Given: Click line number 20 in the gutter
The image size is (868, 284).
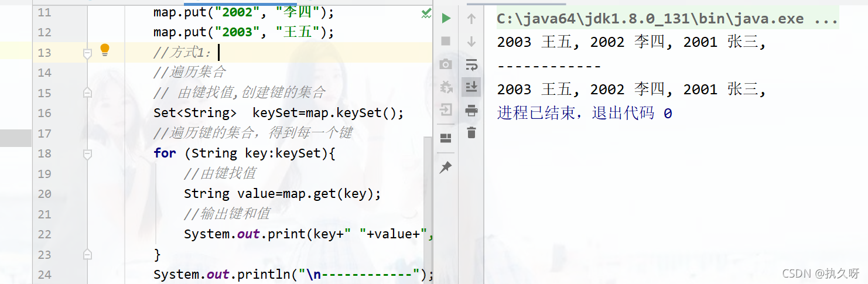Looking at the screenshot, I should tap(45, 194).
